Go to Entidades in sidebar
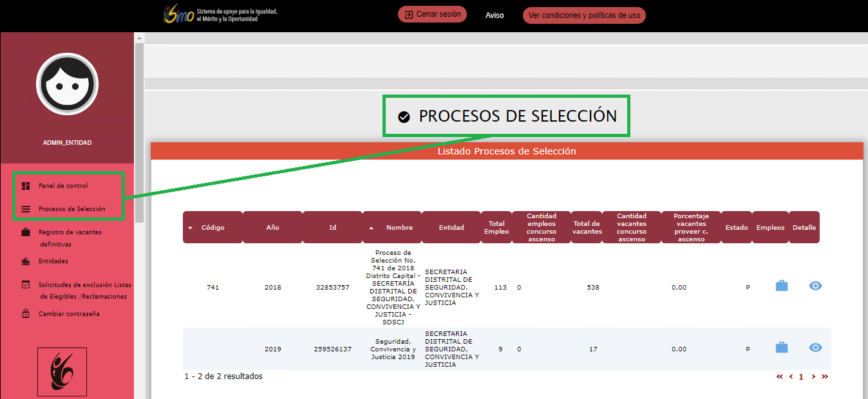The height and width of the screenshot is (399, 868). point(53,261)
